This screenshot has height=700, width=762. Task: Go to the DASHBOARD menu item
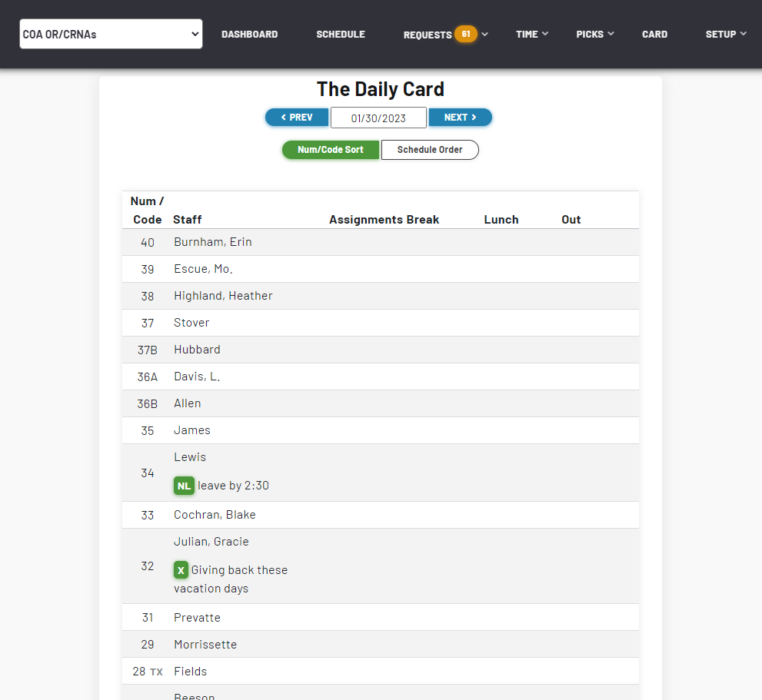point(249,34)
